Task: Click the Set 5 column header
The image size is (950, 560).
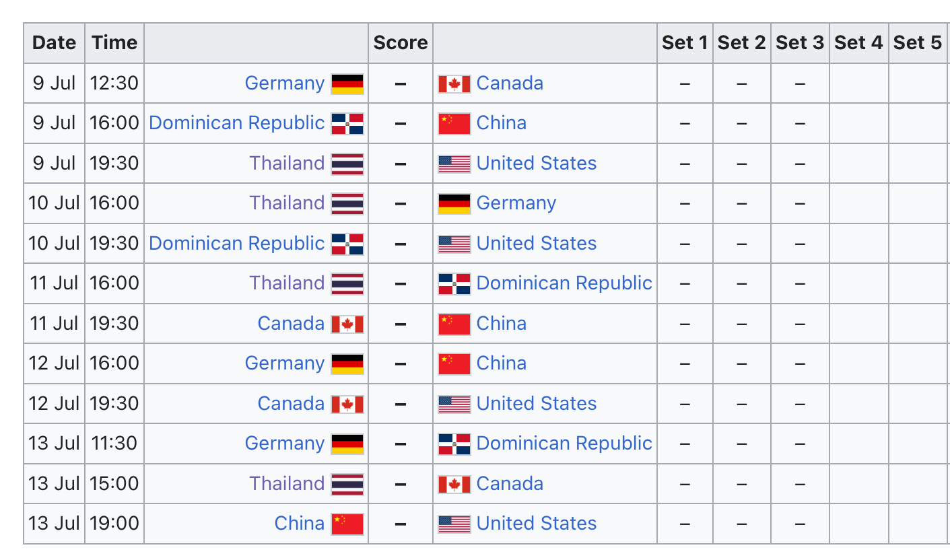Action: pyautogui.click(x=918, y=43)
